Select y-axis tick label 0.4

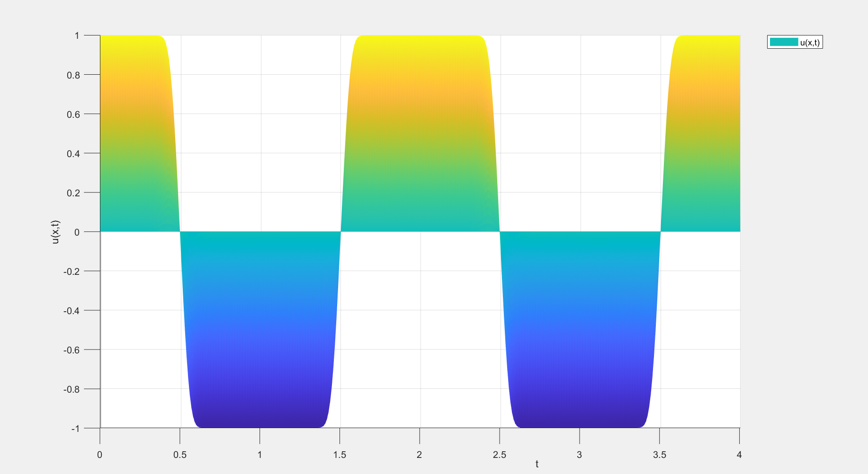pos(73,153)
